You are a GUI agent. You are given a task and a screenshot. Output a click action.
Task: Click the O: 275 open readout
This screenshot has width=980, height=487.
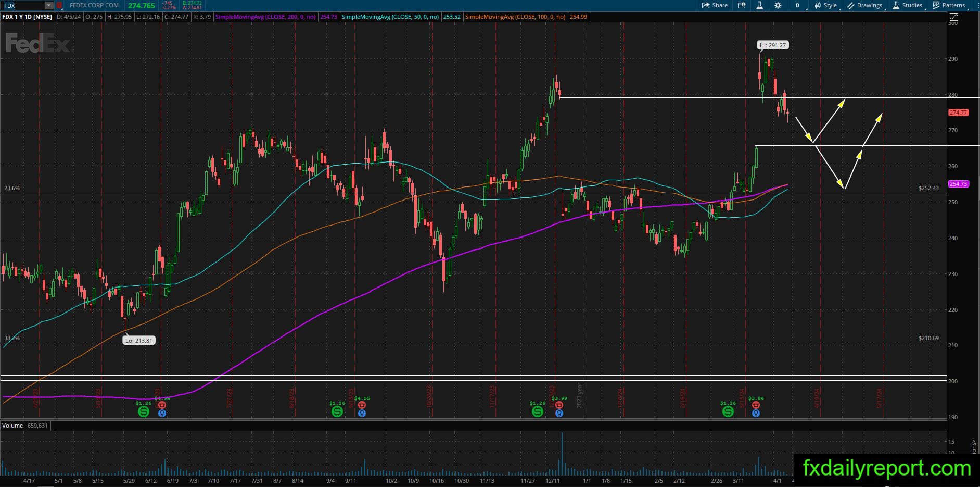94,17
